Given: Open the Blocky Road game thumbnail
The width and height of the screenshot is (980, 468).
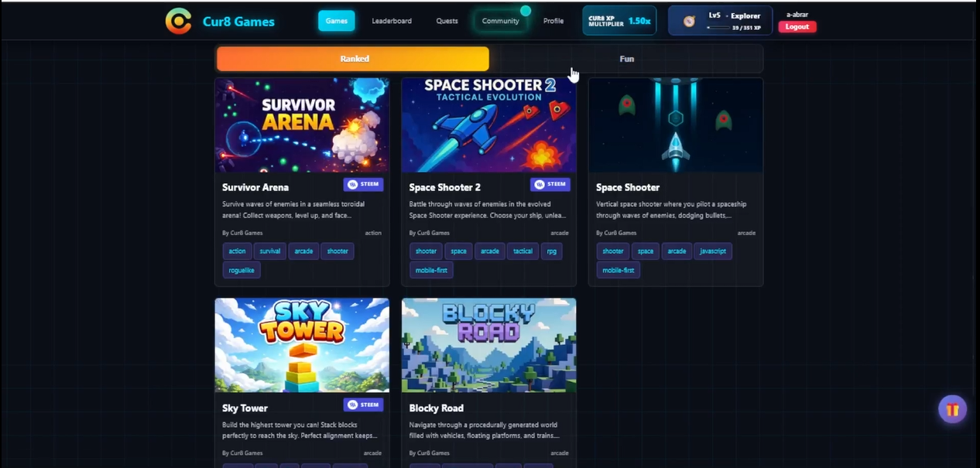Looking at the screenshot, I should (x=488, y=345).
